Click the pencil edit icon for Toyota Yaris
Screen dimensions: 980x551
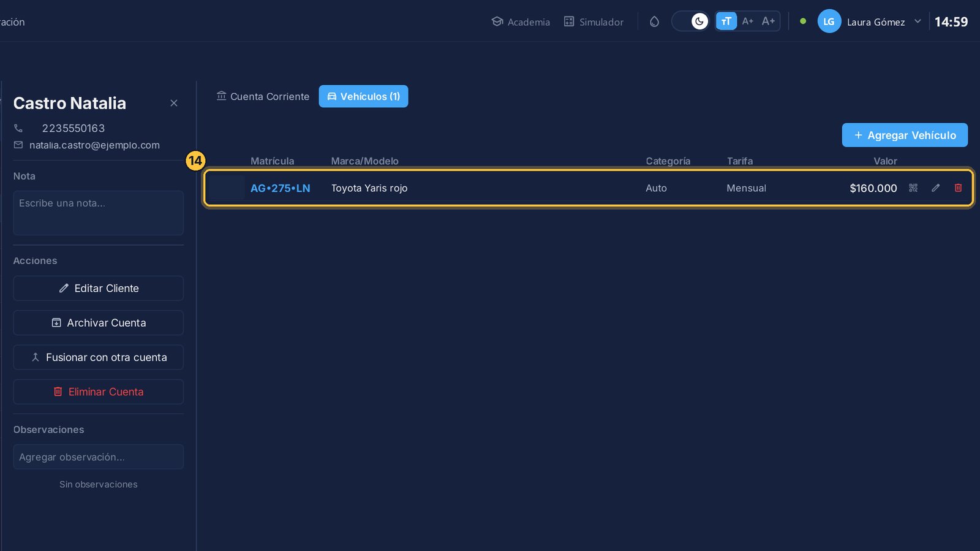(x=935, y=188)
